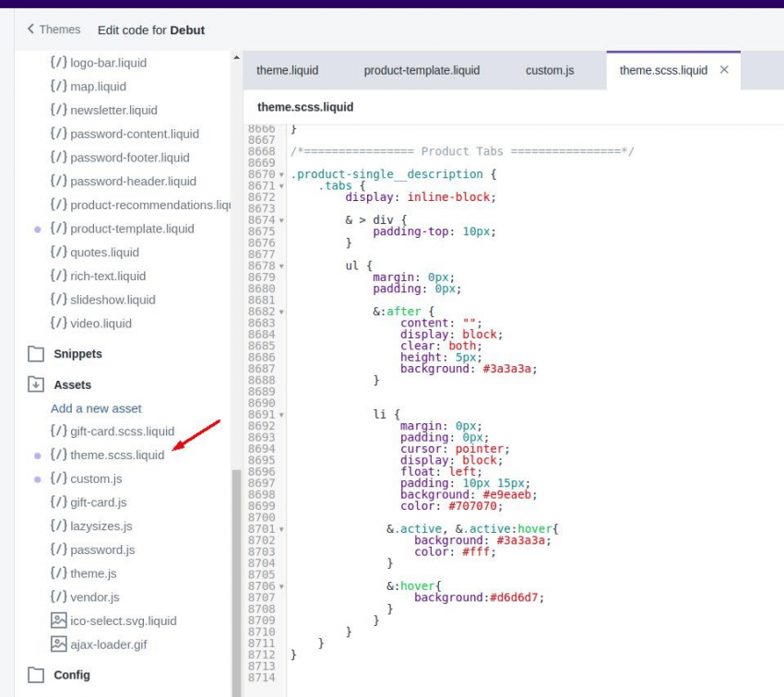Close the theme.scss.liquid tab
The width and height of the screenshot is (784, 697).
click(x=725, y=70)
